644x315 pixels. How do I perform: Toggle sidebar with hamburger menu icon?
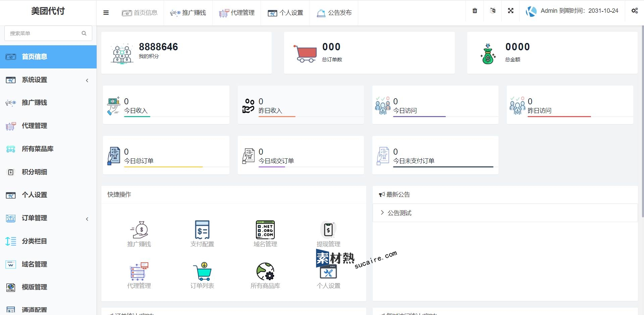point(106,13)
